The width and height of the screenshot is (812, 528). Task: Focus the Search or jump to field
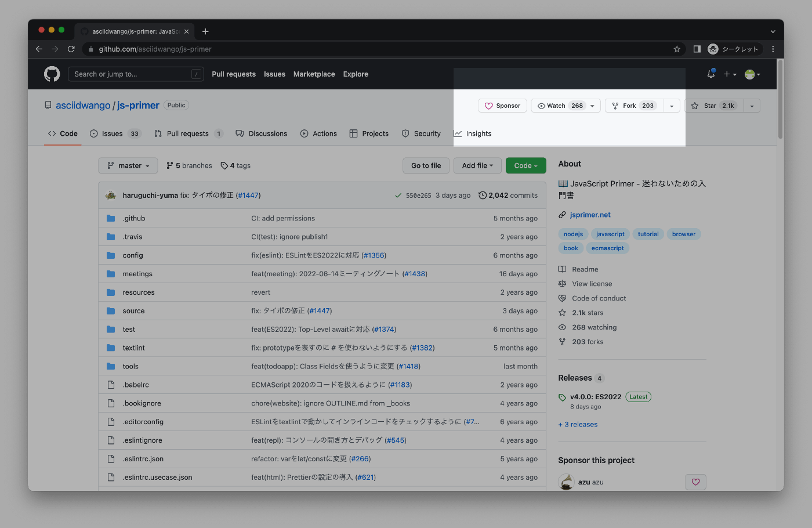(x=136, y=74)
